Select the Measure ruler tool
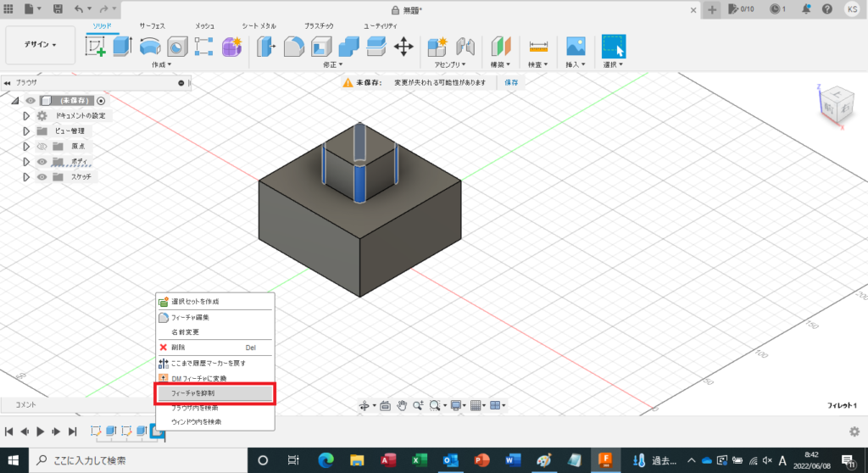Viewport: 868px width, 473px height. tap(538, 47)
